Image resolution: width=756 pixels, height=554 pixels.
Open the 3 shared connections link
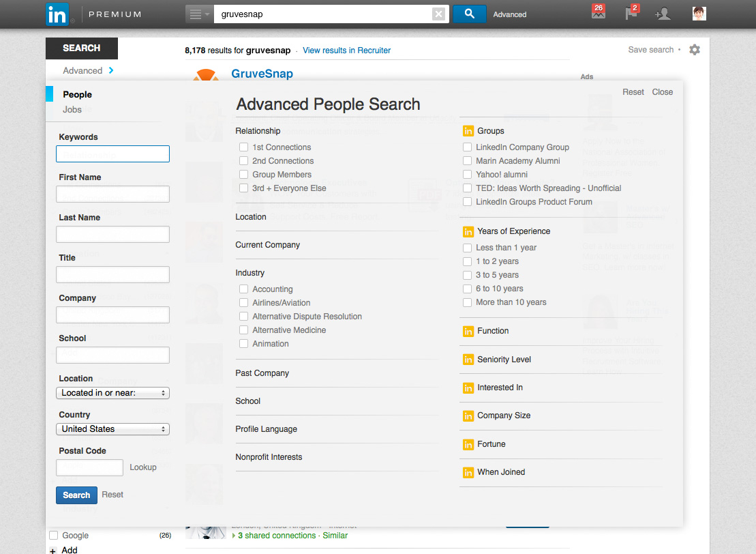pos(277,536)
